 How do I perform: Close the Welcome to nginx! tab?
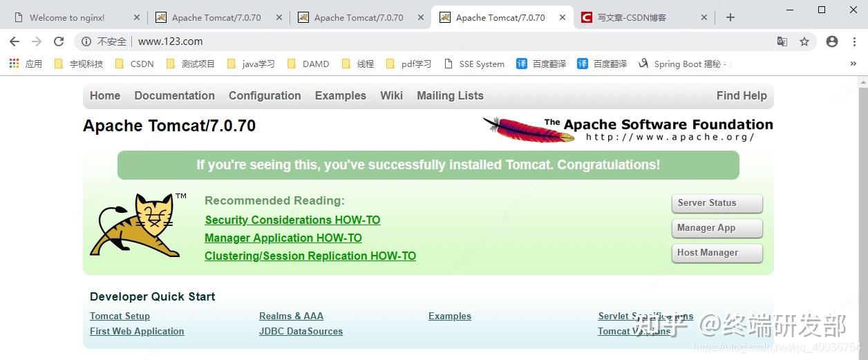point(136,18)
